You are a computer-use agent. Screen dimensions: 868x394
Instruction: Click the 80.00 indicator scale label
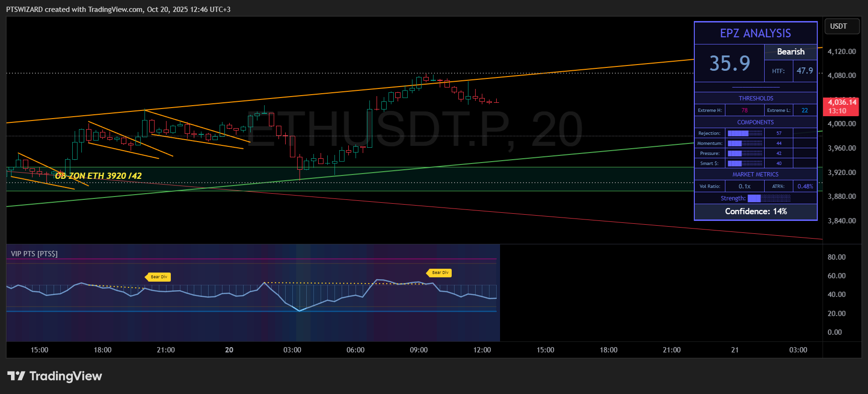coord(836,257)
